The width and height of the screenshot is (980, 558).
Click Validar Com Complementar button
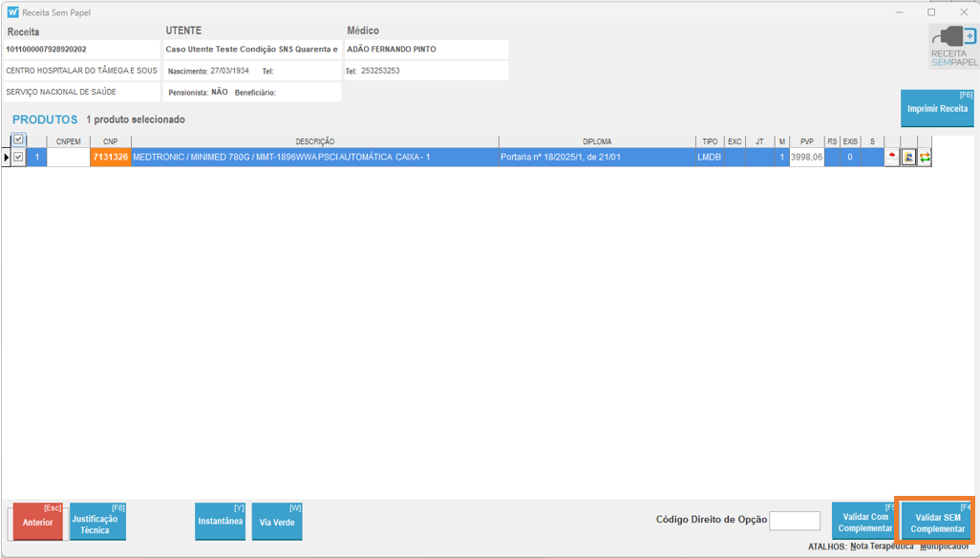[x=864, y=522]
